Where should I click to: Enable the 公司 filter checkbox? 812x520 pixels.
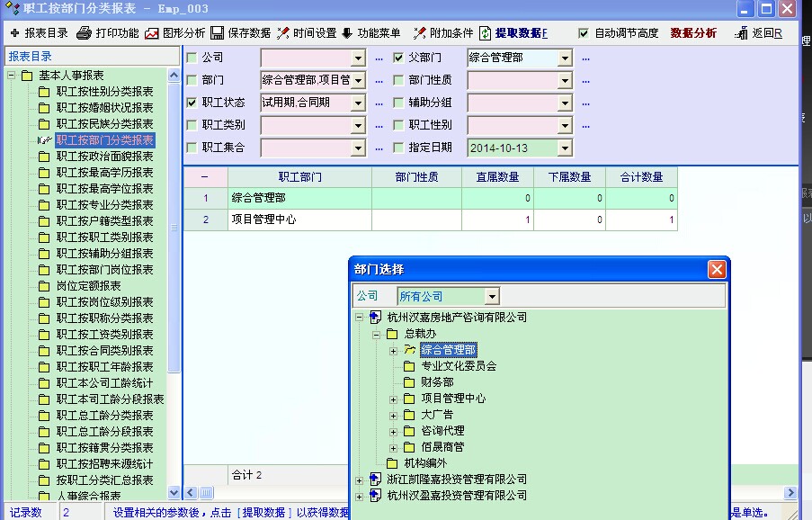(x=192, y=58)
